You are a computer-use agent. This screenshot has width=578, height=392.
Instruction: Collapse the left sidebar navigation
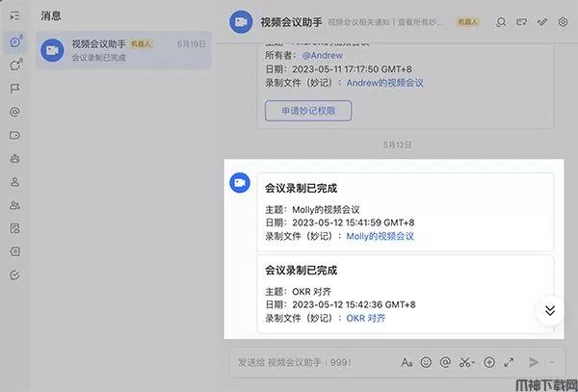pos(14,16)
